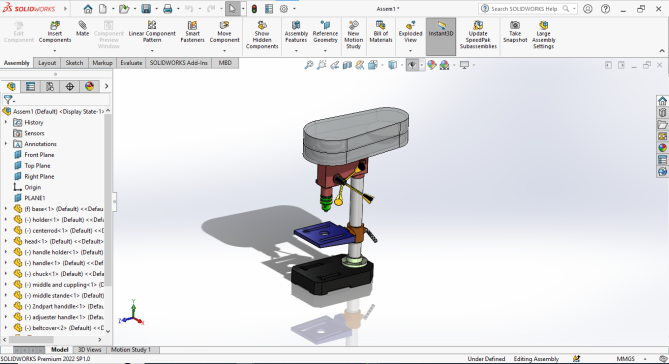The width and height of the screenshot is (669, 364).
Task: Switch to the Evaluate tab
Action: point(131,63)
